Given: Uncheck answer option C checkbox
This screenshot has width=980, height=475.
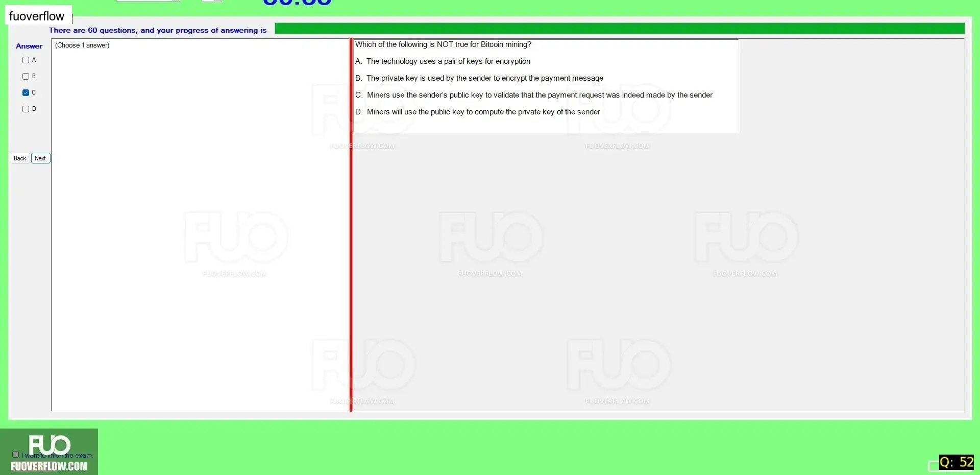Looking at the screenshot, I should 26,92.
